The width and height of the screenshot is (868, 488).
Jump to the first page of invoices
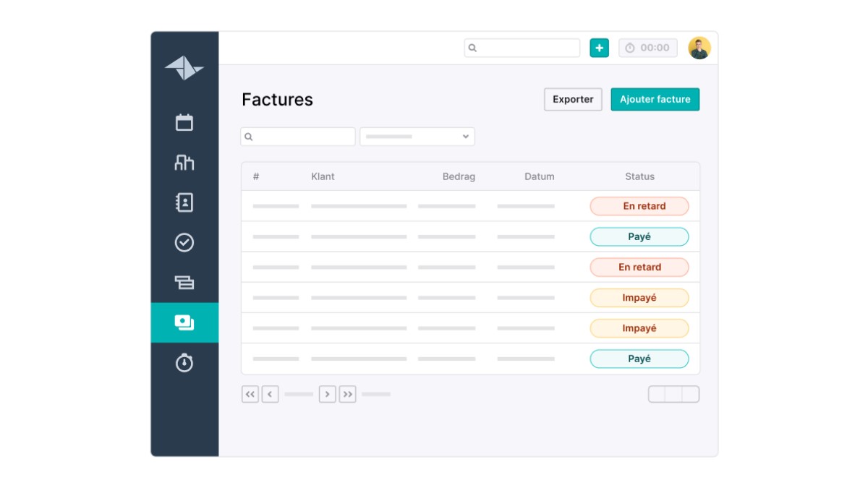[250, 394]
